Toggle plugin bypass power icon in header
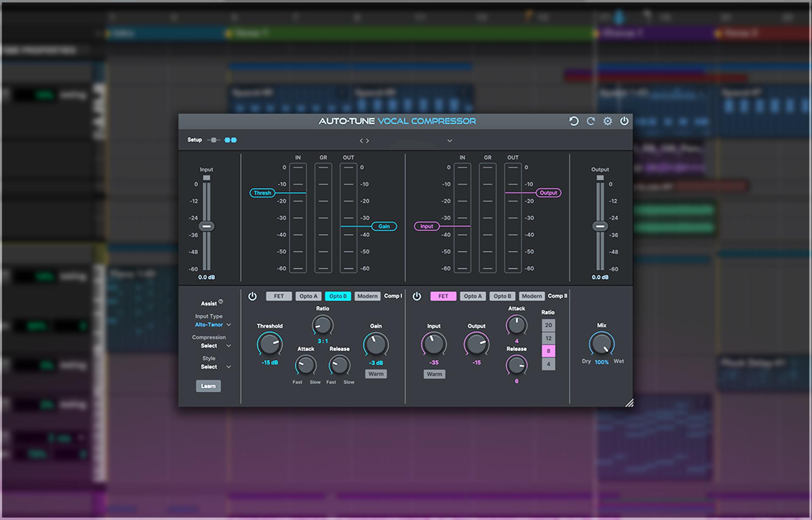The image size is (812, 520). [624, 121]
